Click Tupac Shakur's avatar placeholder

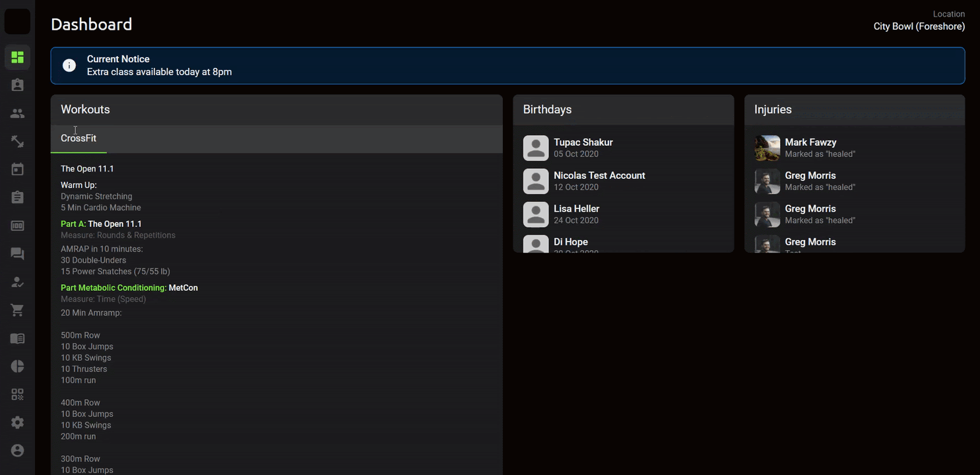tap(536, 148)
